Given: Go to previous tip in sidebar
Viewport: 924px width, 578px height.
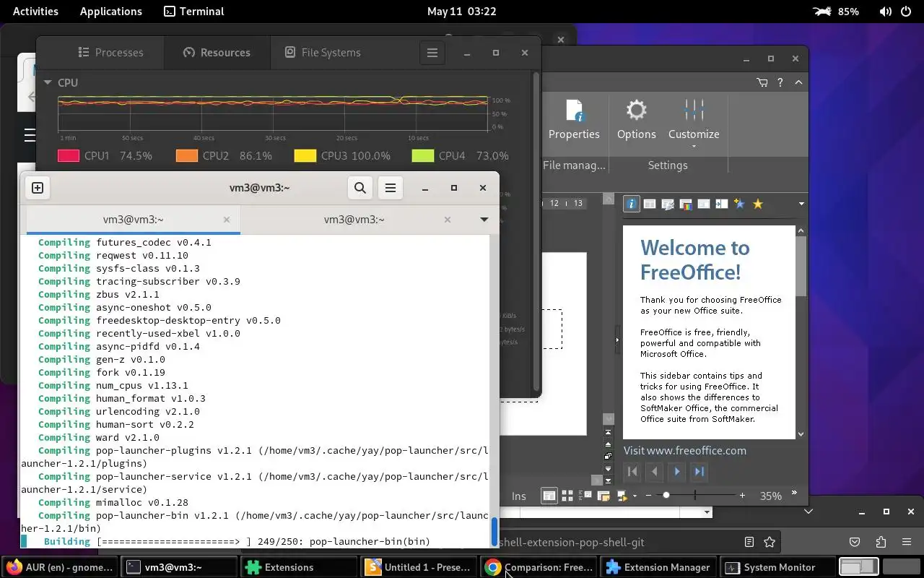Looking at the screenshot, I should click(x=655, y=471).
